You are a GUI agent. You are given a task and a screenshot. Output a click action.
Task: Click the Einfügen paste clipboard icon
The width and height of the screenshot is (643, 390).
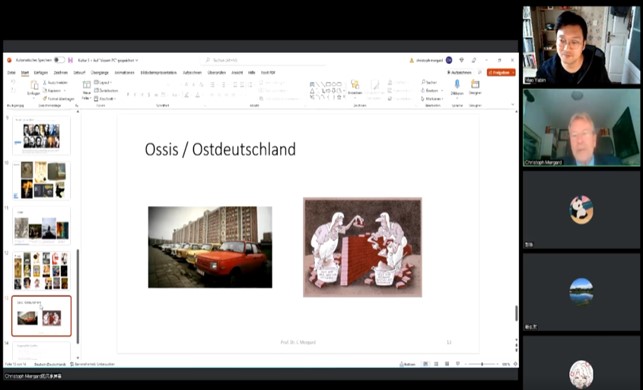[x=34, y=85]
